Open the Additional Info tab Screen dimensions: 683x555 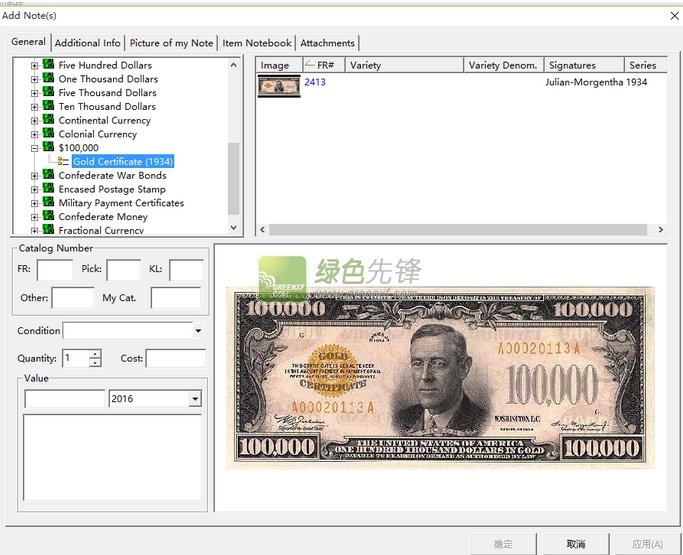pyautogui.click(x=88, y=43)
